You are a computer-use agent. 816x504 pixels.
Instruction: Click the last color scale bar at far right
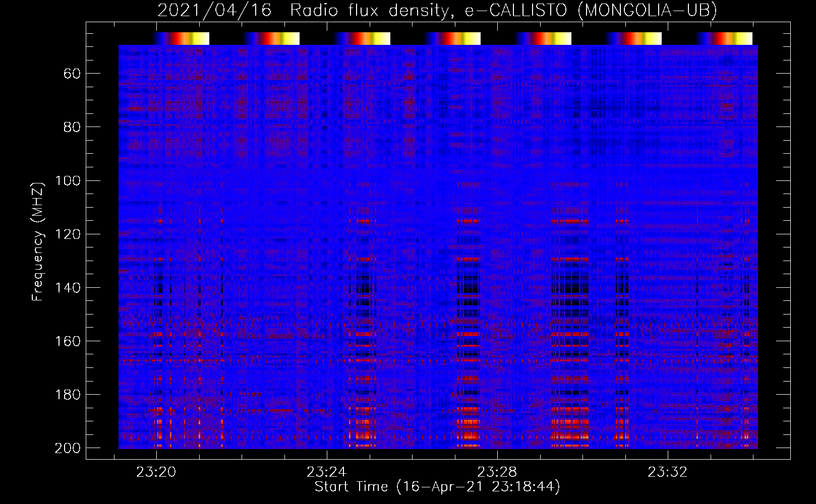(x=724, y=38)
